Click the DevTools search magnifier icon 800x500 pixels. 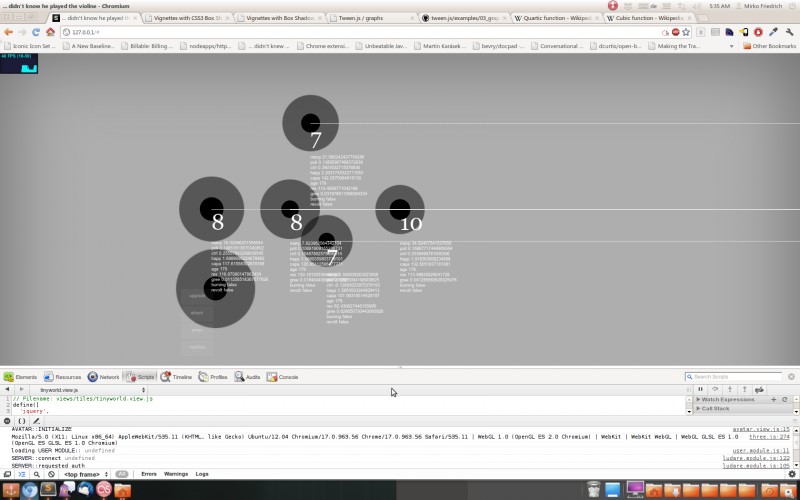pos(36,474)
